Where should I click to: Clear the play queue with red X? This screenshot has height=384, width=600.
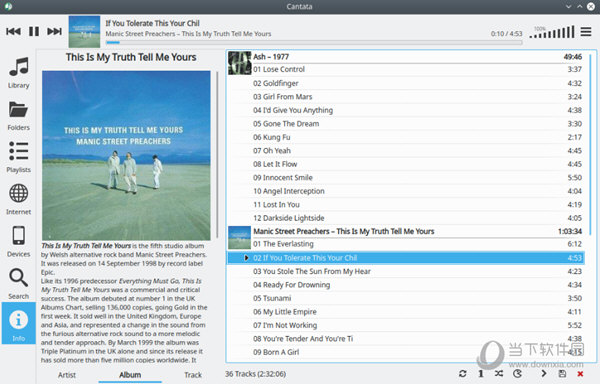point(580,374)
